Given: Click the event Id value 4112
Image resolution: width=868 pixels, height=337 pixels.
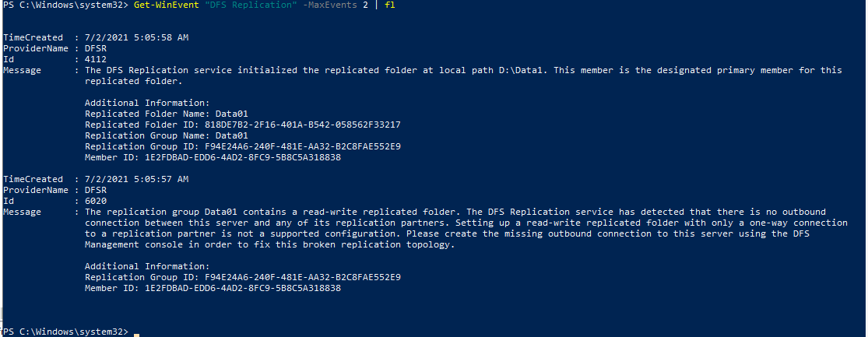Looking at the screenshot, I should click(x=96, y=59).
